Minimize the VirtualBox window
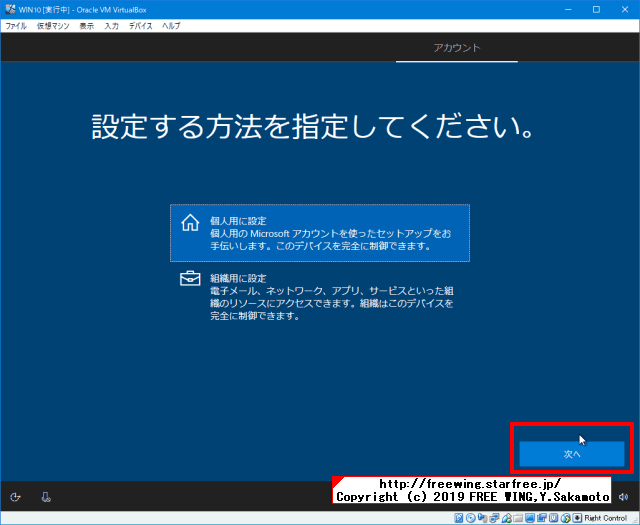Viewport: 640px width, 525px height. pyautogui.click(x=568, y=9)
